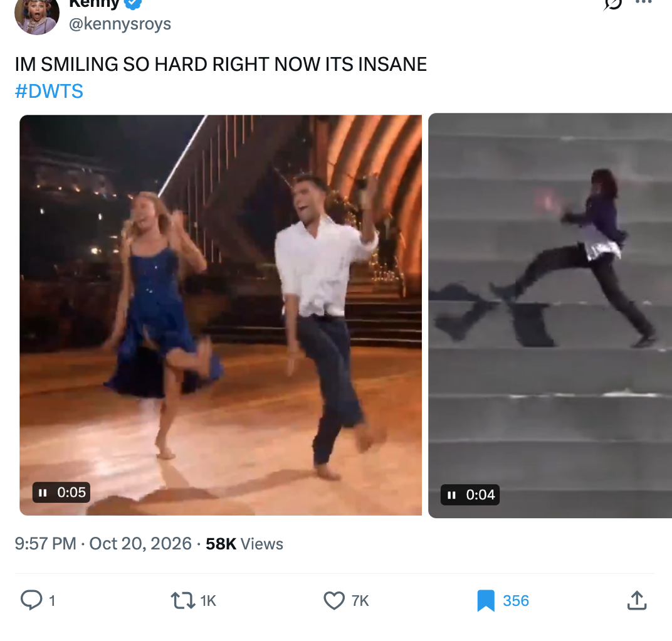Image resolution: width=672 pixels, height=641 pixels.
Task: Pause the right stairs video
Action: (x=451, y=495)
